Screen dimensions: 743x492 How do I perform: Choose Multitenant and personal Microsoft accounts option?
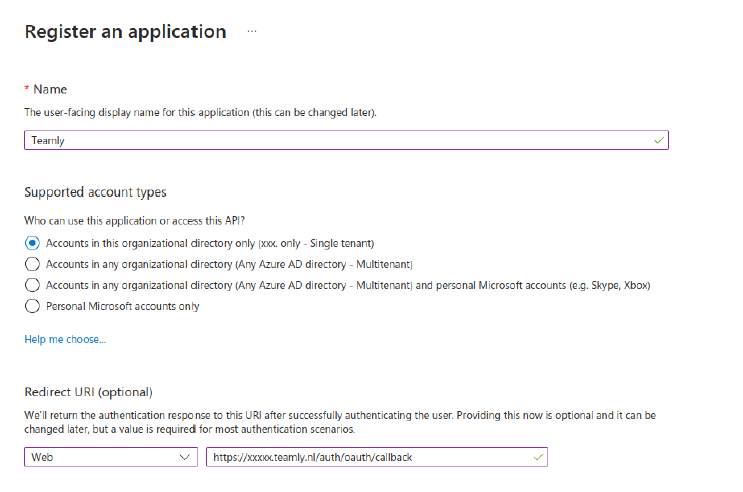click(32, 285)
